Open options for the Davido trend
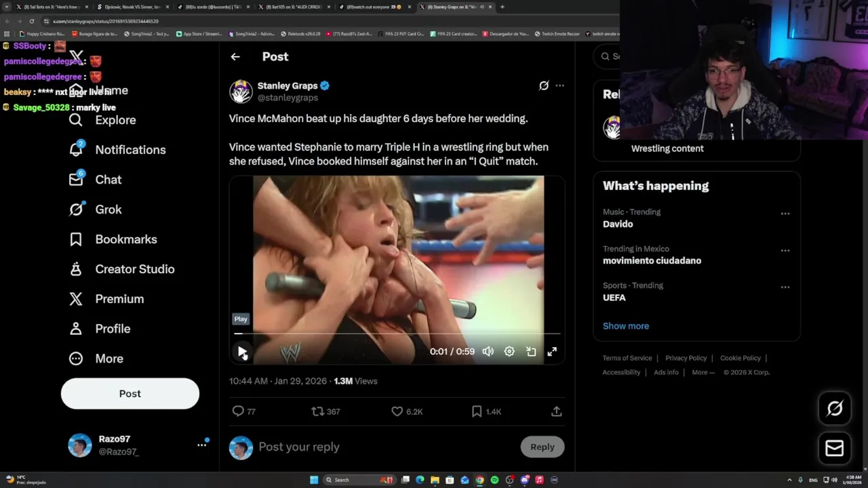 click(785, 213)
